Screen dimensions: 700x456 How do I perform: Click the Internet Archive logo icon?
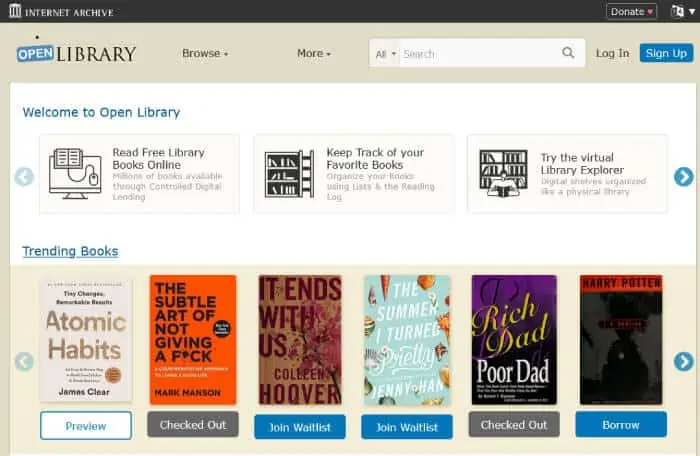pyautogui.click(x=15, y=11)
